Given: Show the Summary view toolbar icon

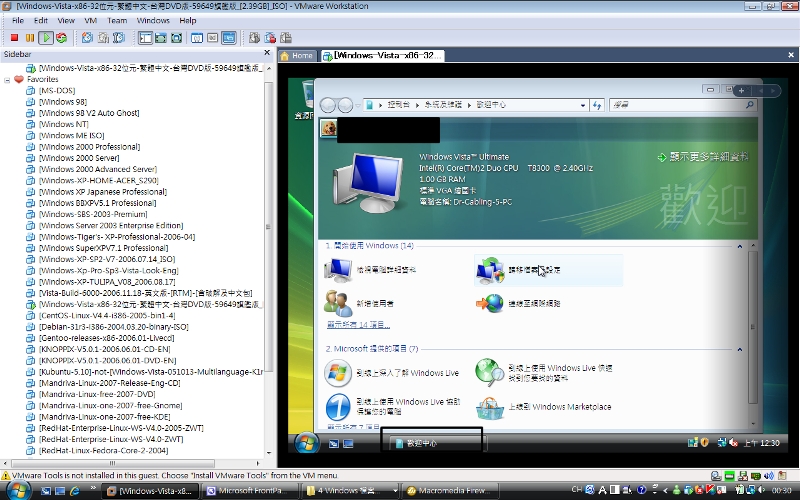Looking at the screenshot, I should click(197, 38).
